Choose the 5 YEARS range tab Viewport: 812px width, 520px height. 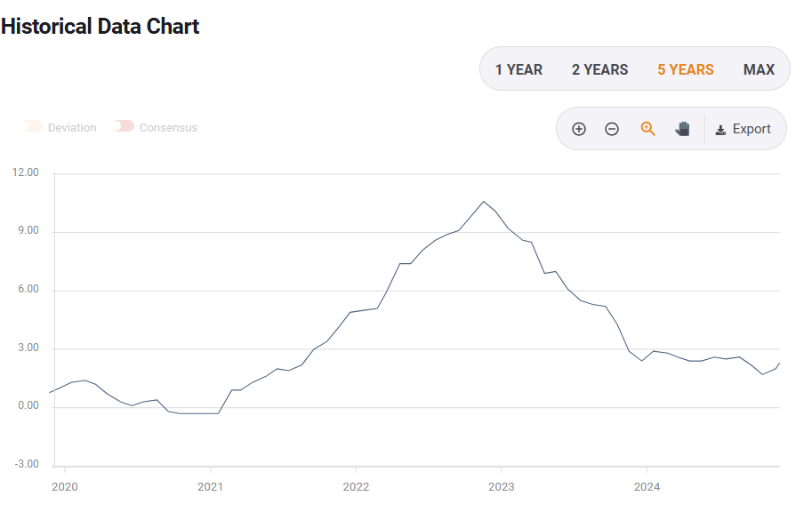(685, 69)
